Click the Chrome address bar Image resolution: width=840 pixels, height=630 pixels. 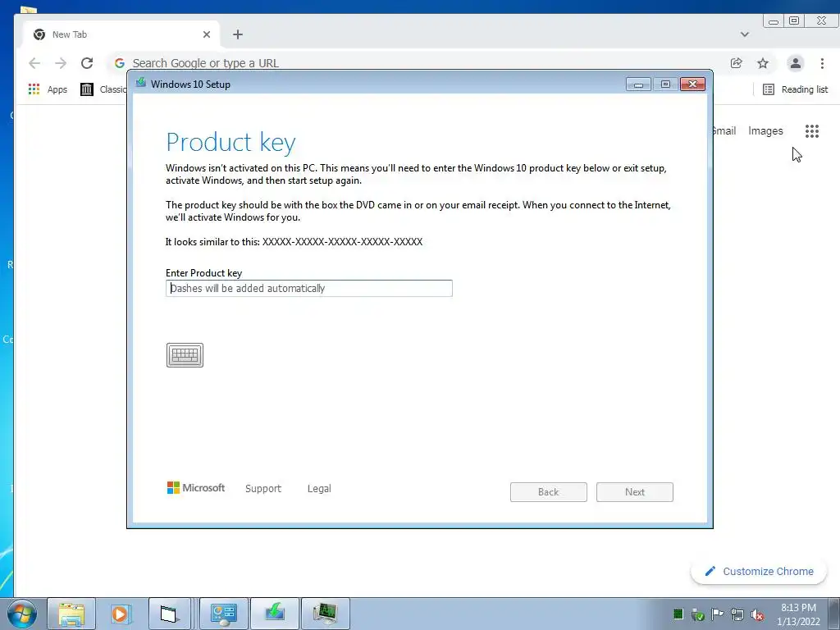(418, 63)
